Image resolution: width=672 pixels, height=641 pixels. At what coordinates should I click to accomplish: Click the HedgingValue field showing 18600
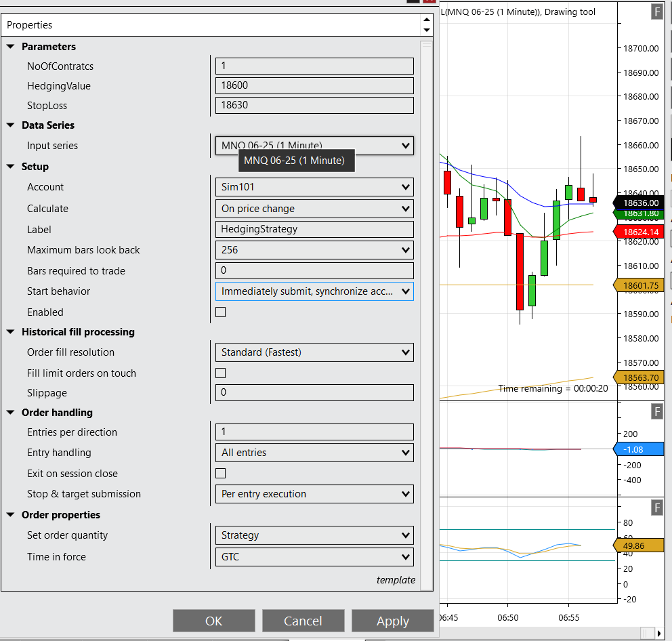314,86
